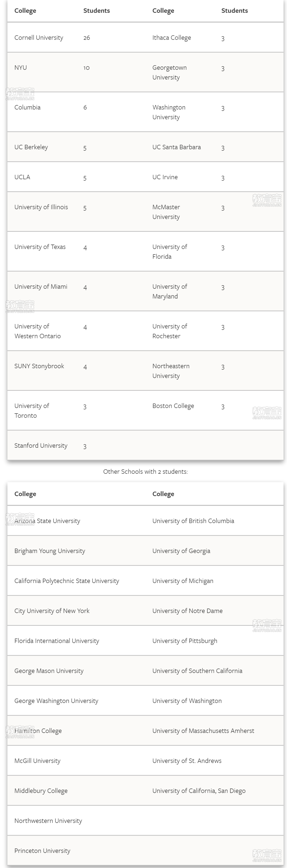Select University of Western Ontario

click(37, 331)
